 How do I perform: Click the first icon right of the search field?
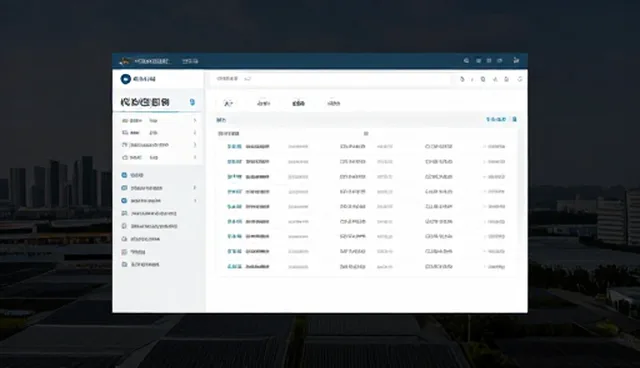[462, 79]
